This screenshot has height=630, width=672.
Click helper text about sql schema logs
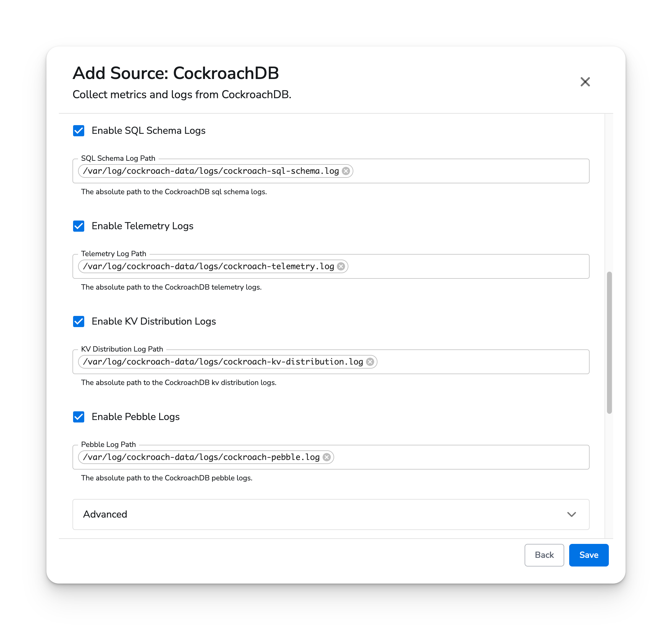(x=174, y=192)
